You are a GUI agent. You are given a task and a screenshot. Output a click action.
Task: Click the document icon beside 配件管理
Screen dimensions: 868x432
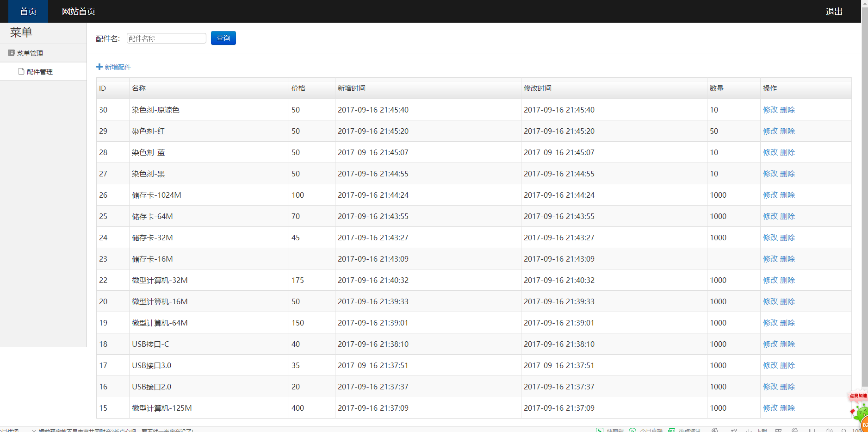pos(21,71)
